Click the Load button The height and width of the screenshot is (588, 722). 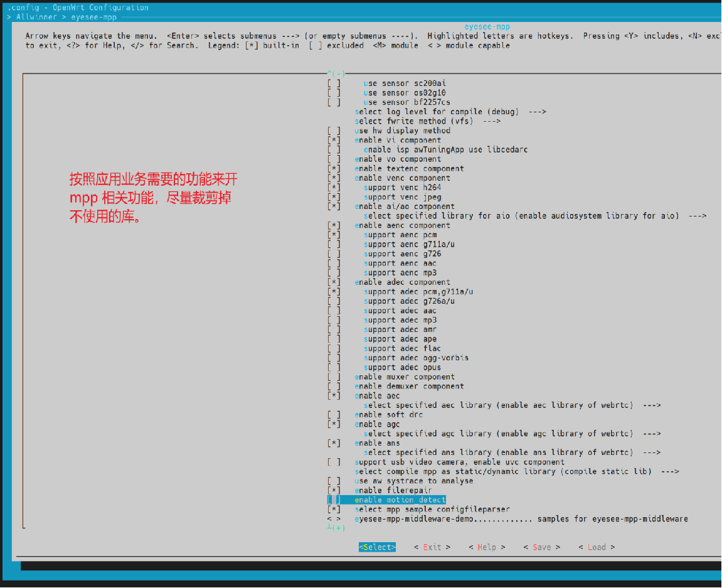coord(597,547)
